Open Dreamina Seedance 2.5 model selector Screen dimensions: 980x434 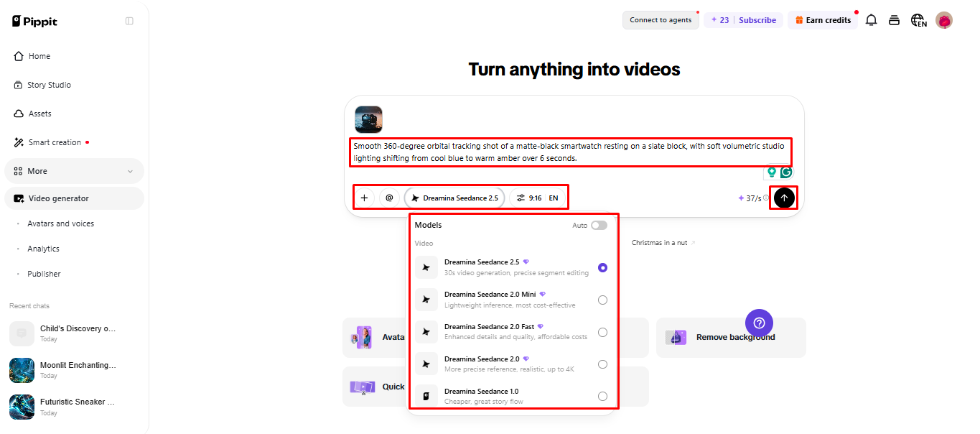point(454,198)
